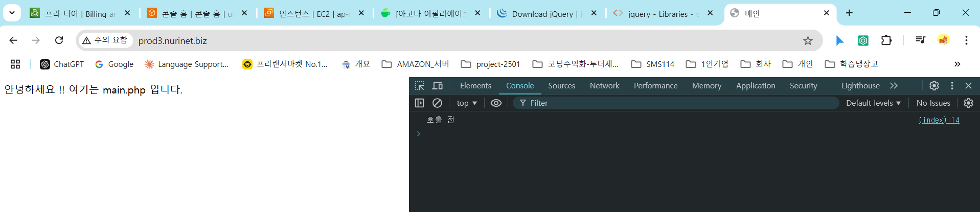This screenshot has width=980, height=212.
Task: Bookmark this page with the star icon
Action: coord(808,41)
